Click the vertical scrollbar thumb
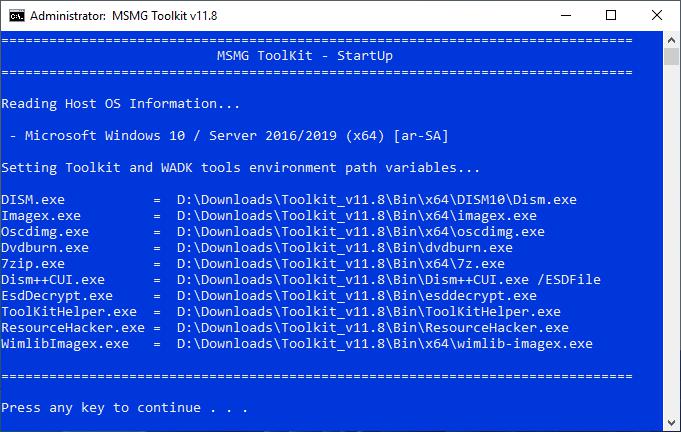This screenshot has width=681, height=432. pyautogui.click(x=671, y=56)
